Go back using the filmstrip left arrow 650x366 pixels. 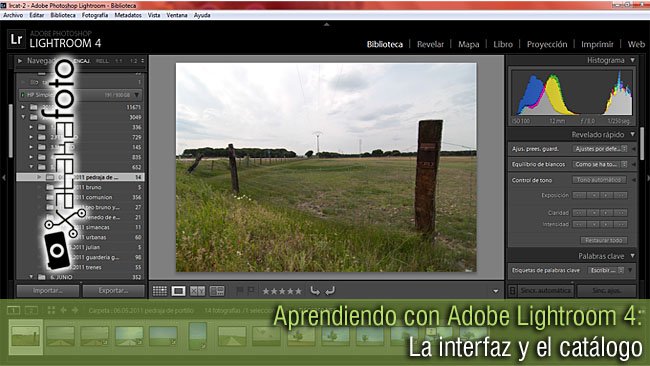[63, 310]
